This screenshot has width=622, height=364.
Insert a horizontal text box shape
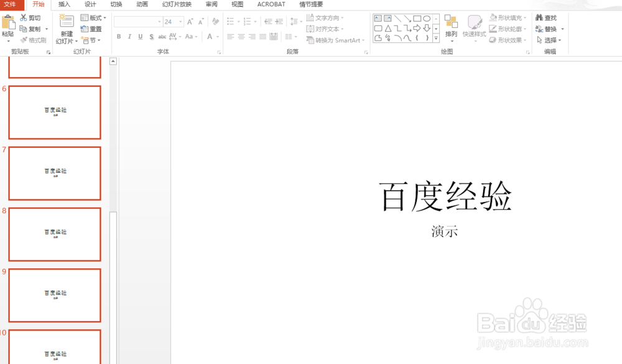378,18
